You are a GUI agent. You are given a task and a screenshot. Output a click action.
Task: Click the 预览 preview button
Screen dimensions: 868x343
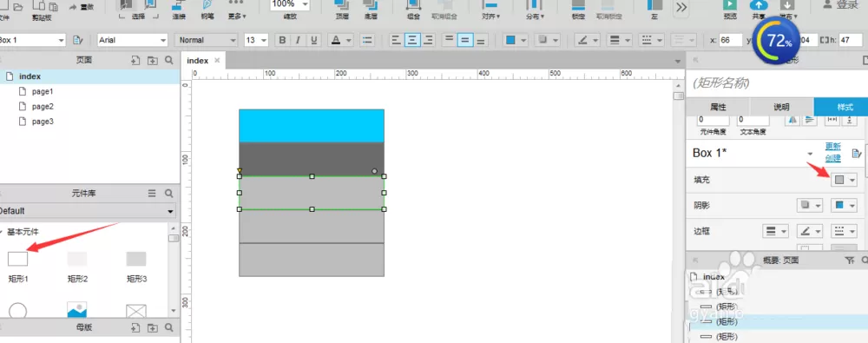(730, 9)
